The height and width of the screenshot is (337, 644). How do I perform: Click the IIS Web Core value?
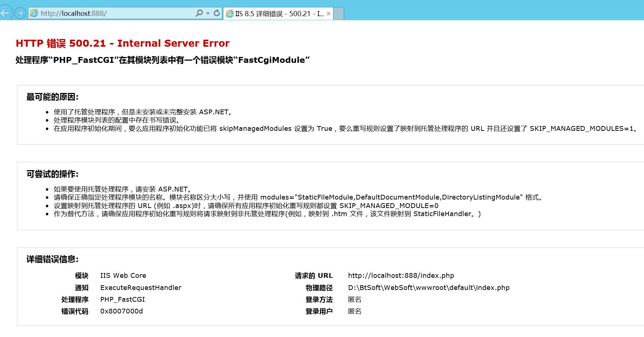pyautogui.click(x=123, y=276)
